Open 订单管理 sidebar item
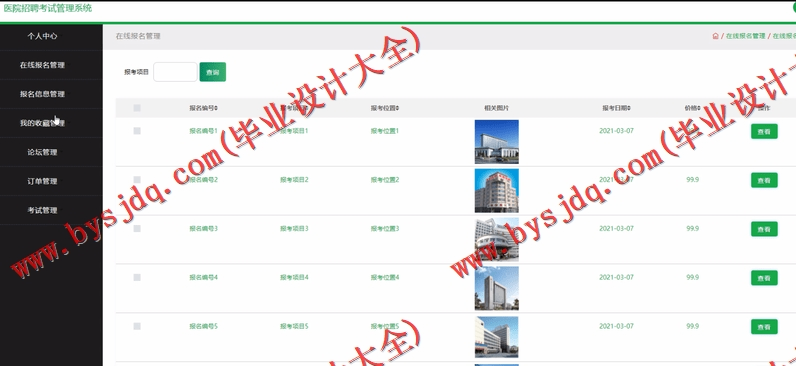 coord(42,181)
